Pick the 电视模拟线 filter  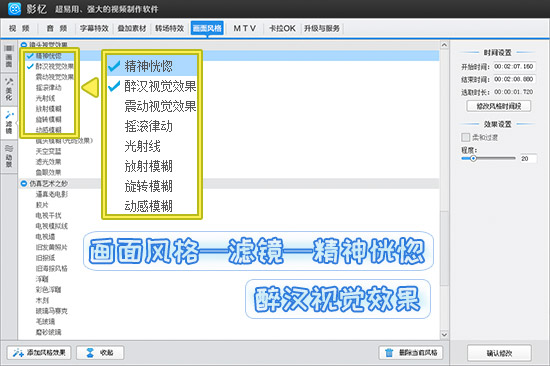click(x=52, y=226)
